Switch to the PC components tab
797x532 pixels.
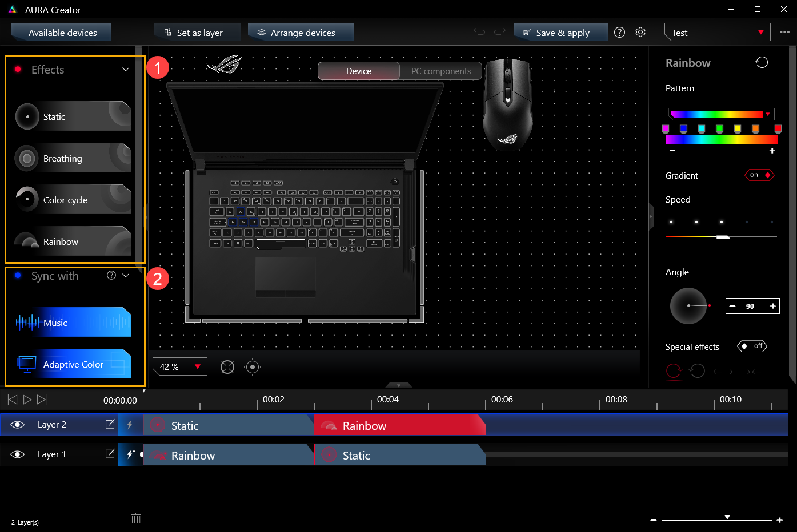(x=441, y=71)
